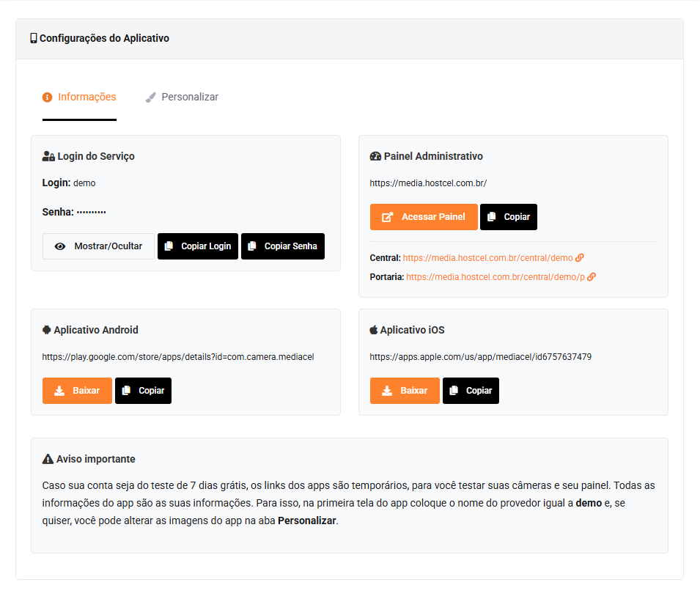Copy the Android Play Store link
This screenshot has height=596, width=700.
tap(144, 391)
